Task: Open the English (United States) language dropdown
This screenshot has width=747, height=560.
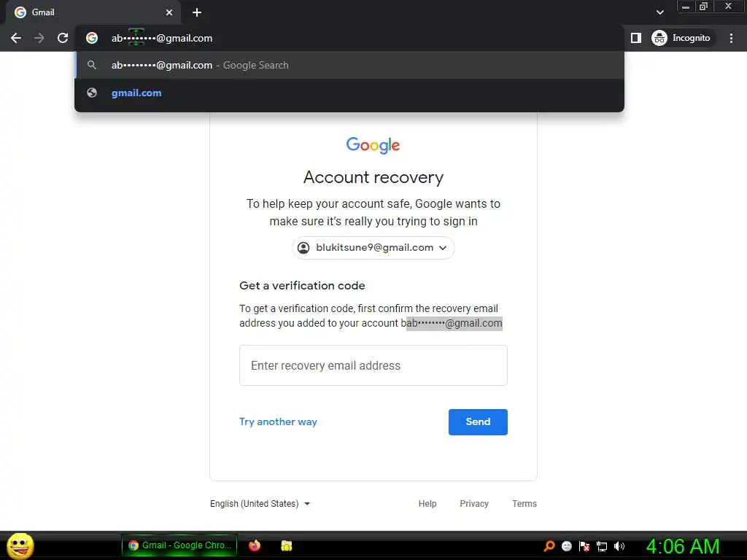Action: pos(260,504)
